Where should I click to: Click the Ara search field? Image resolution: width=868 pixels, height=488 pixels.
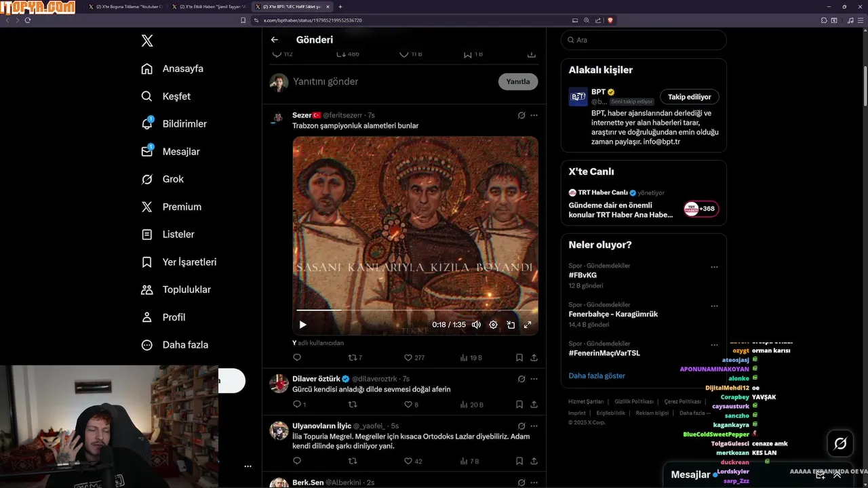pos(644,40)
